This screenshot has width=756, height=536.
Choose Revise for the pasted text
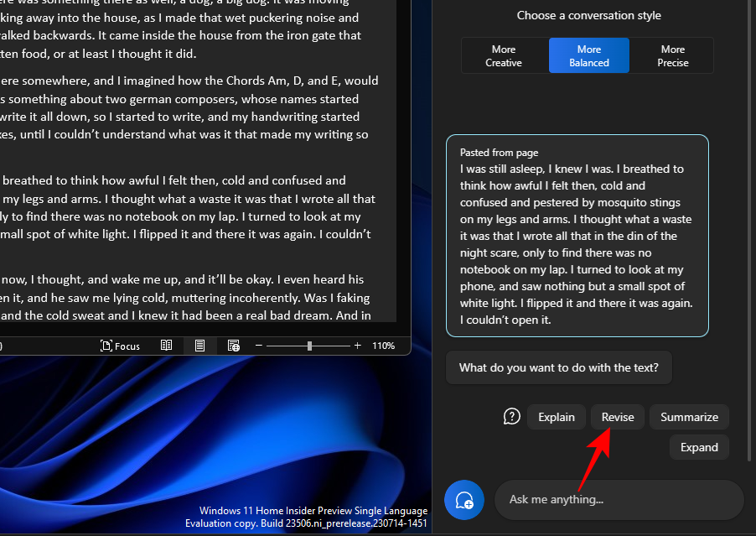coord(618,416)
